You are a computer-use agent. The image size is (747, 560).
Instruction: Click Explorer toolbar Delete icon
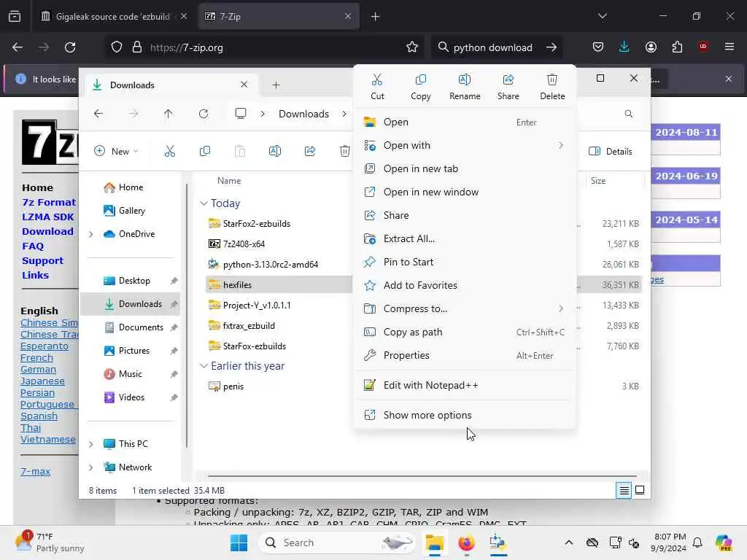click(x=344, y=152)
